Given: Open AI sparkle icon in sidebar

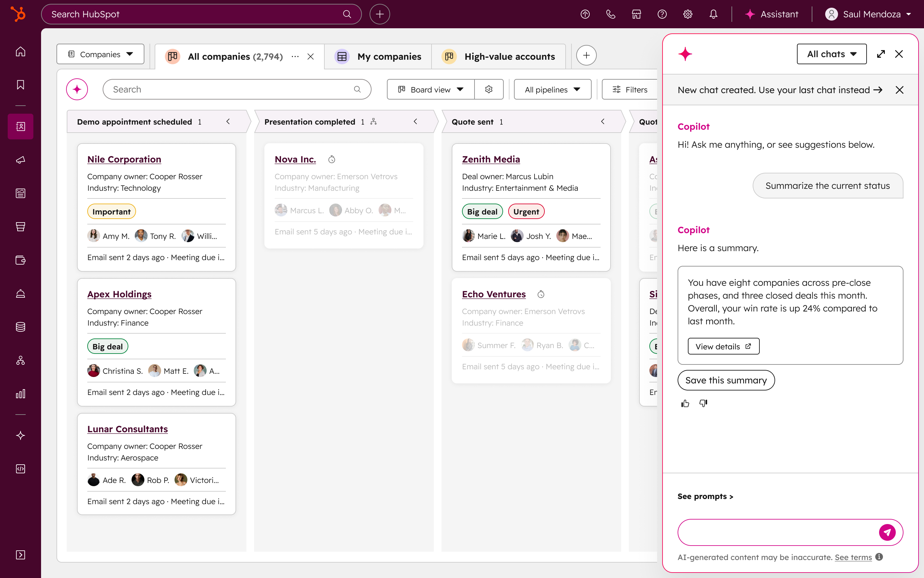Looking at the screenshot, I should [21, 435].
